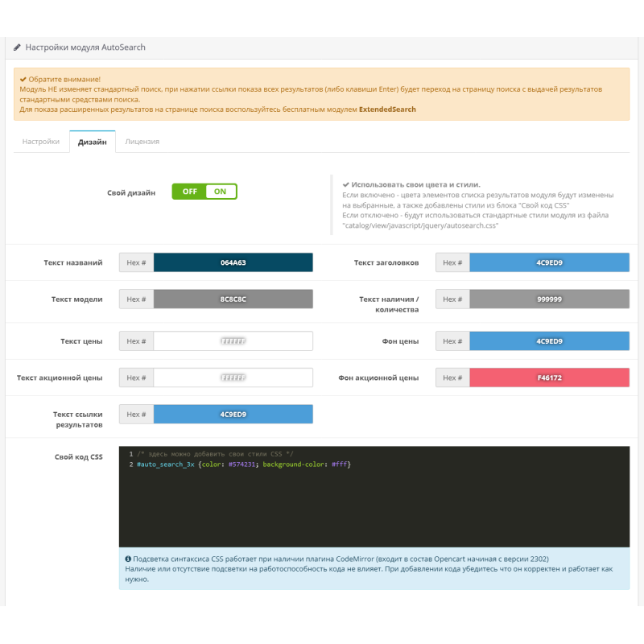
Task: Click the pencil icon beside module settings title
Action: [18, 48]
